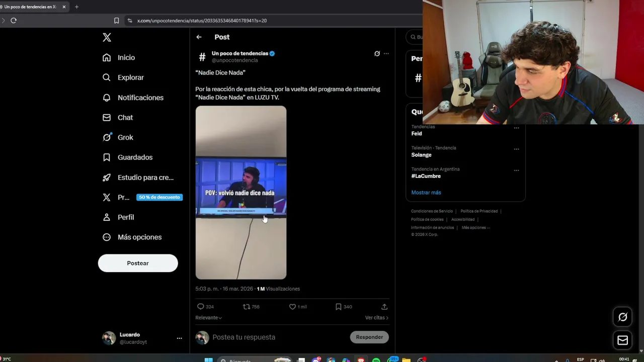Play the Nadie Dice Nada video

241,193
